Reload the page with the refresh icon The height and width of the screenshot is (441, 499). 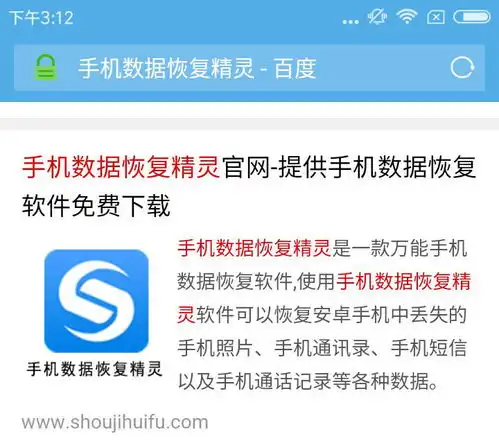coord(462,68)
